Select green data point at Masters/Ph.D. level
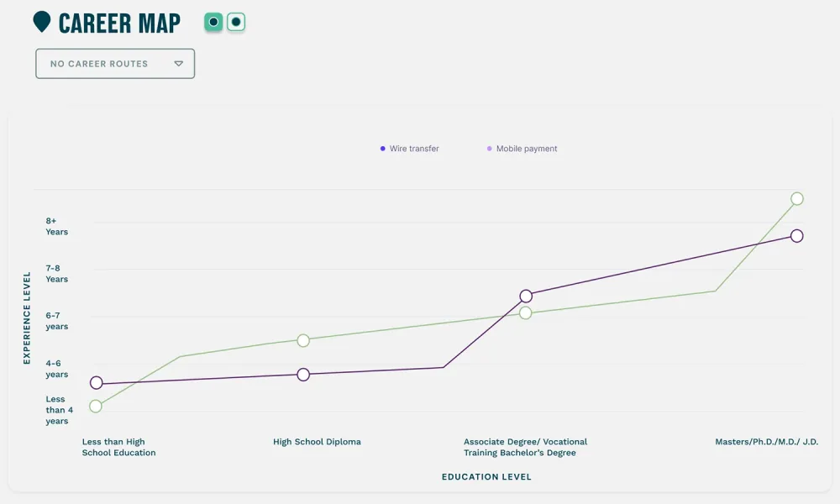840x504 pixels. pyautogui.click(x=797, y=199)
